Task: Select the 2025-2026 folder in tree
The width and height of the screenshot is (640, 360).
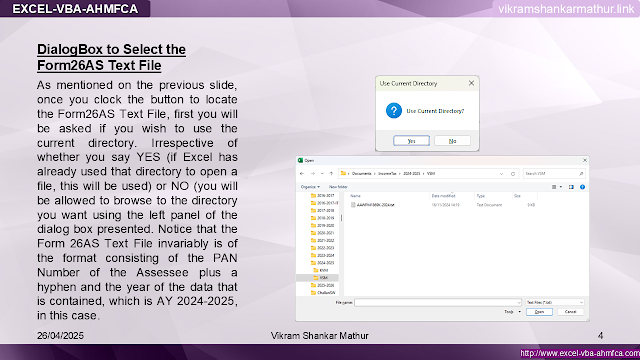Action: [x=322, y=285]
